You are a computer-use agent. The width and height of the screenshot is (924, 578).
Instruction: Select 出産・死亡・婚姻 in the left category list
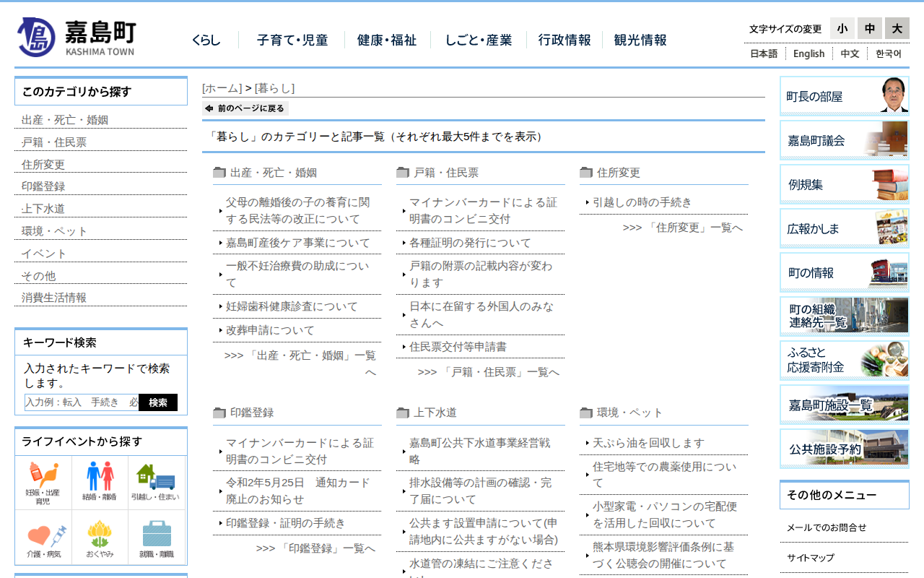point(65,120)
